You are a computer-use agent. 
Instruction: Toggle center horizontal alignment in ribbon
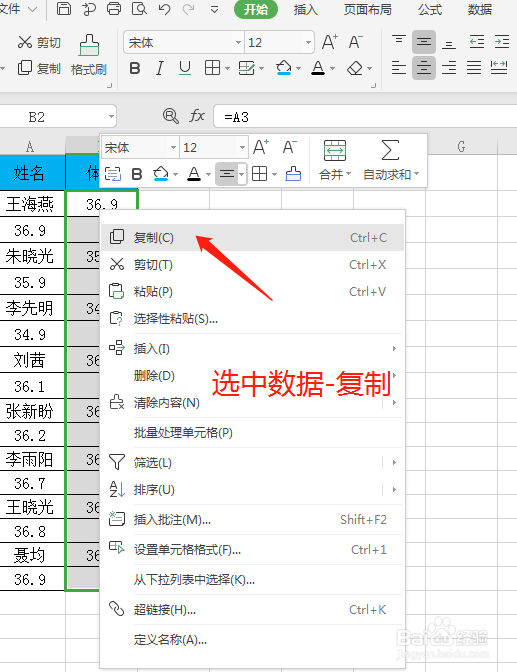424,68
